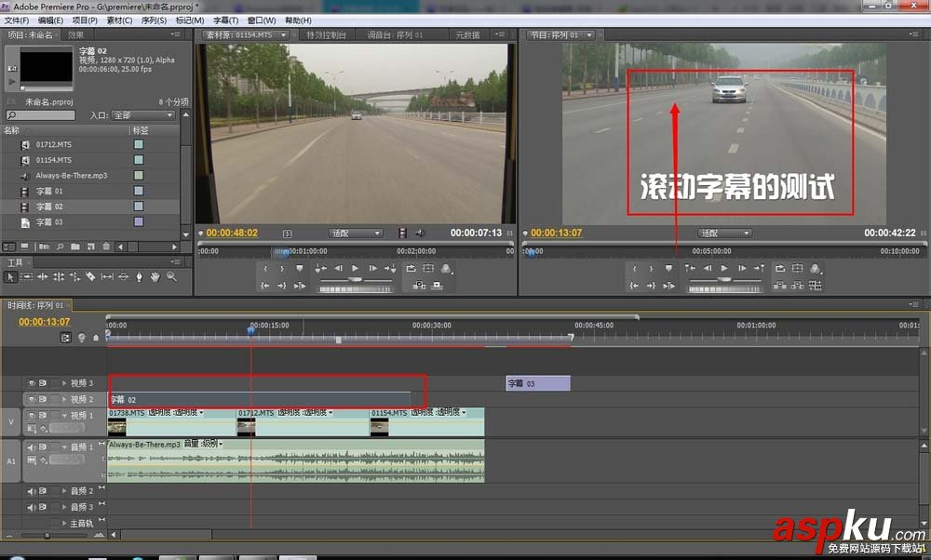
Task: Expand the 音频 2 track
Action: tap(64, 491)
